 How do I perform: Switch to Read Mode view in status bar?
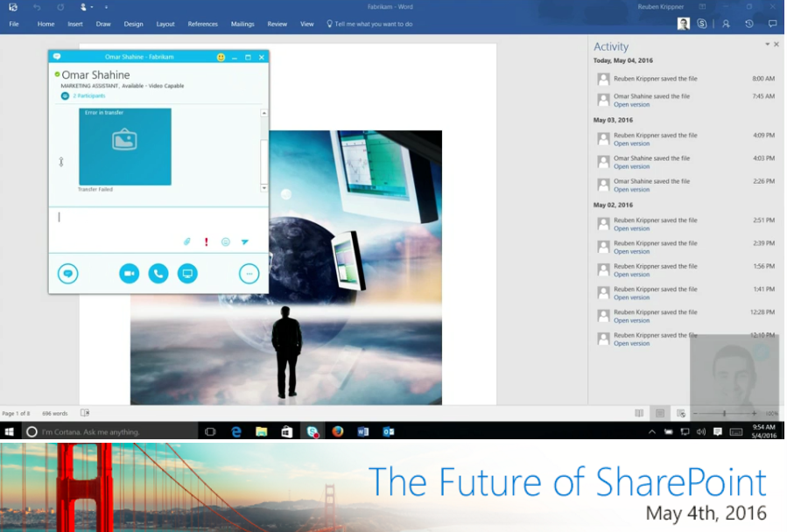coord(639,413)
